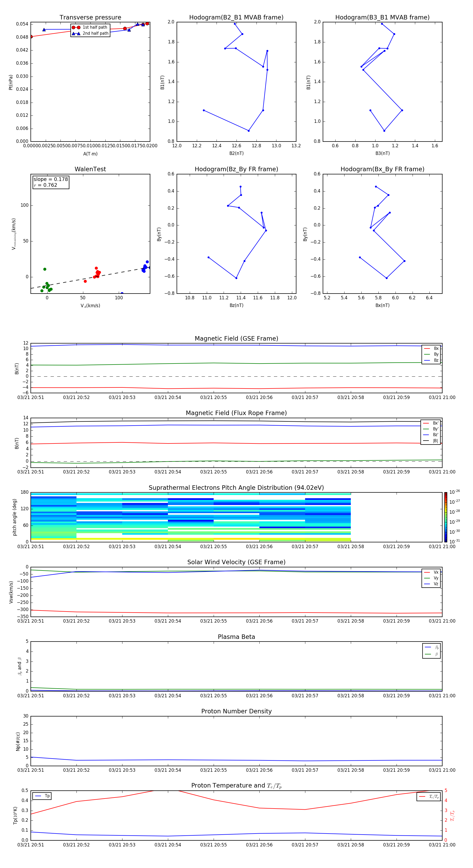Click the 'V_A(km/s)' x-axis label
The height and width of the screenshot is (868, 473).
pos(90,306)
